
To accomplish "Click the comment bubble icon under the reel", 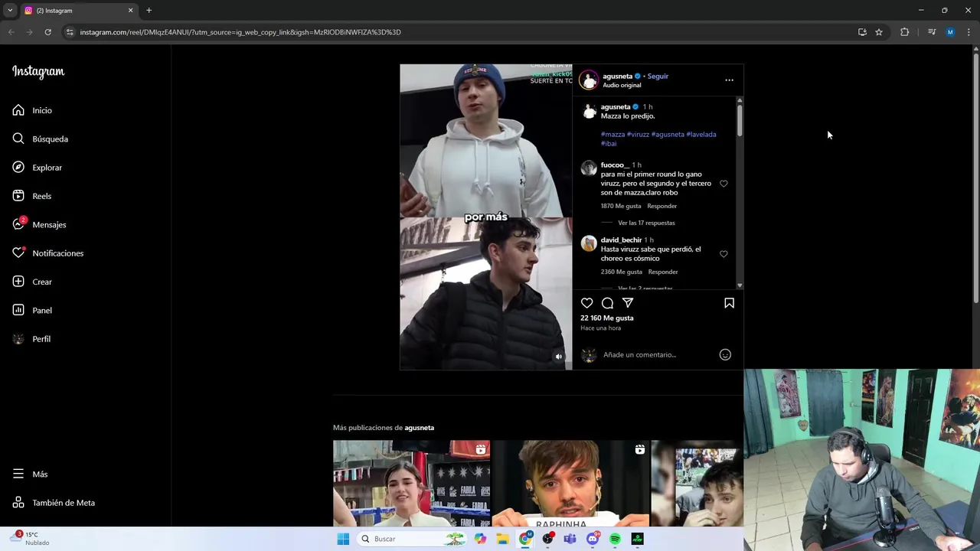I will pyautogui.click(x=607, y=303).
